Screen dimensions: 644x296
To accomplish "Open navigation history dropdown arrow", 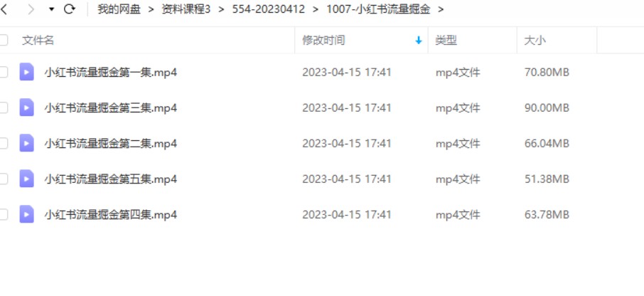I will tap(51, 9).
